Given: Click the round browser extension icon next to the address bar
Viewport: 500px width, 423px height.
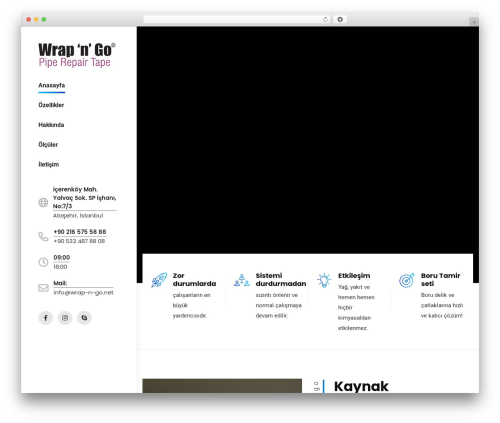Looking at the screenshot, I should tap(340, 19).
